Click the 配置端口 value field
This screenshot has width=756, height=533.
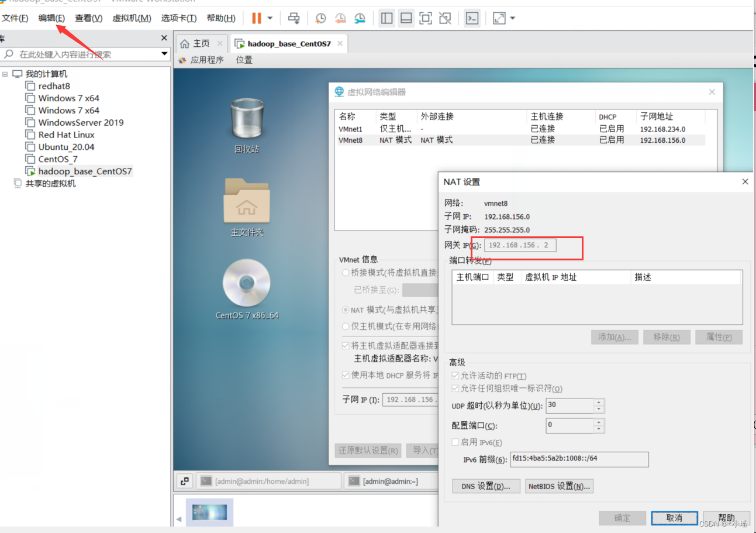point(569,425)
